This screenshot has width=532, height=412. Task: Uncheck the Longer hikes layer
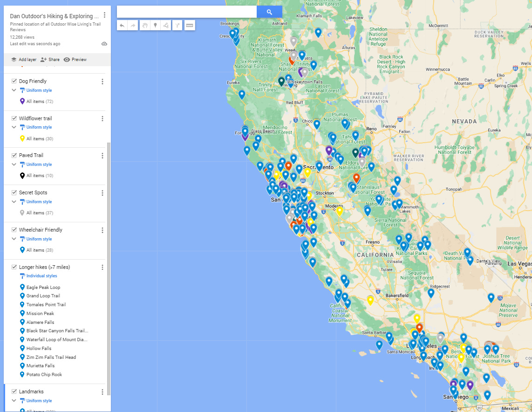[x=14, y=267]
